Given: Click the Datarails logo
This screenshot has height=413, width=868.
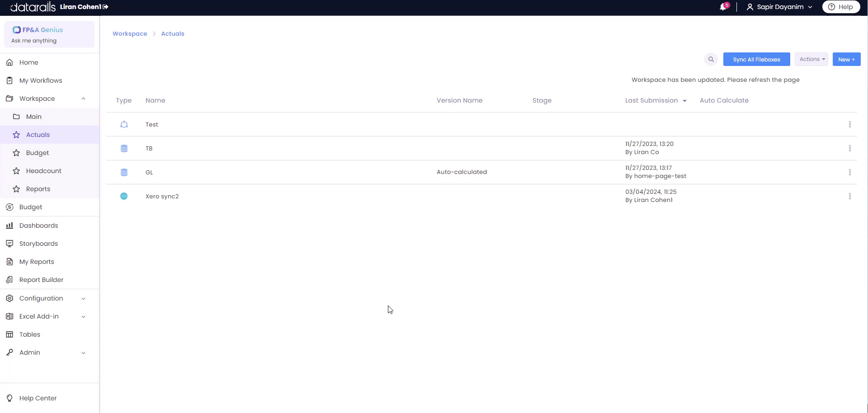Looking at the screenshot, I should [x=33, y=7].
